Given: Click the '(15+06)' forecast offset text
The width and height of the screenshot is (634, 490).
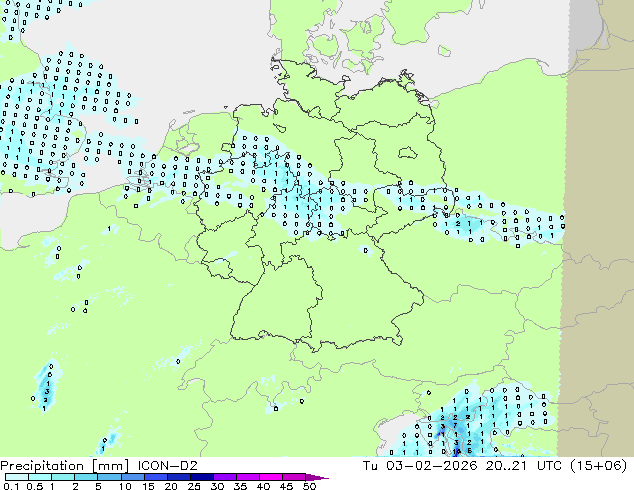Looking at the screenshot, I should click(599, 466).
